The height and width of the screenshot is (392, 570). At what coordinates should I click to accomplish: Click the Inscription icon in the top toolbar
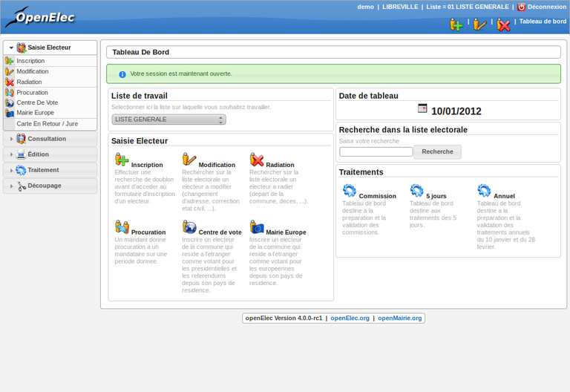coord(456,24)
